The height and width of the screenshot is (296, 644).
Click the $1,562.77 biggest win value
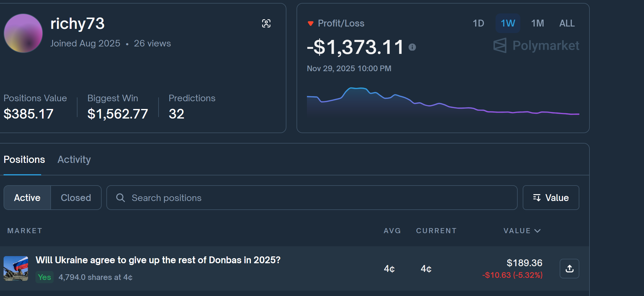click(117, 114)
